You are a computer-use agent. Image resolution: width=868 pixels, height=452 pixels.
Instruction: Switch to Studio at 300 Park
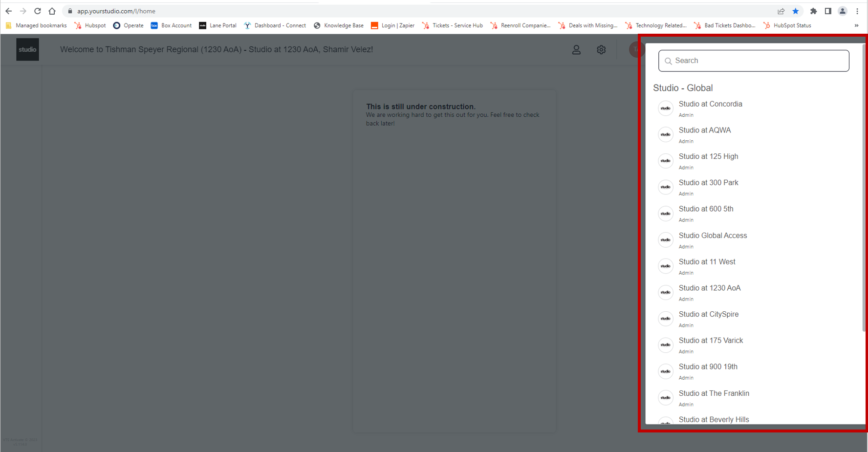click(708, 183)
